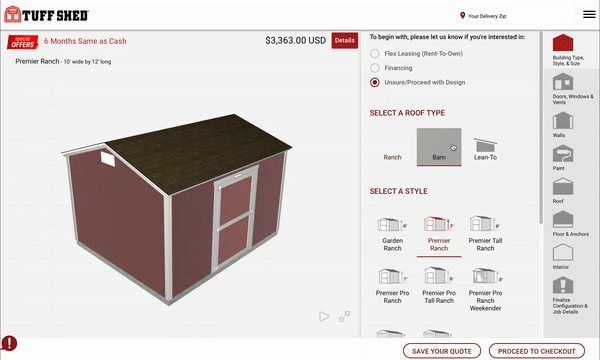Click Save Your Quote button
Viewport: 600px width, 360px height.
point(442,351)
